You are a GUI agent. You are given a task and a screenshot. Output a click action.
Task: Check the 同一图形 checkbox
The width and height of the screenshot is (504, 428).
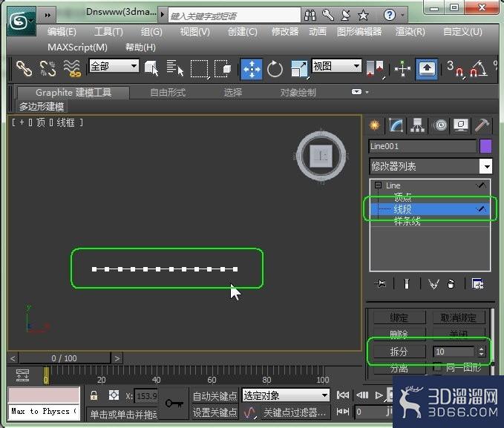pyautogui.click(x=437, y=367)
